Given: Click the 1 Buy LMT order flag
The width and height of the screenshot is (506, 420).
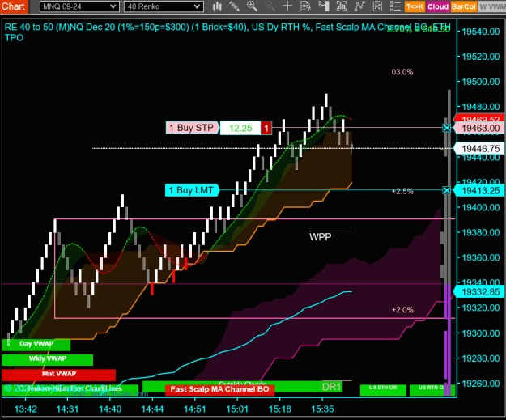Looking at the screenshot, I should tap(192, 190).
